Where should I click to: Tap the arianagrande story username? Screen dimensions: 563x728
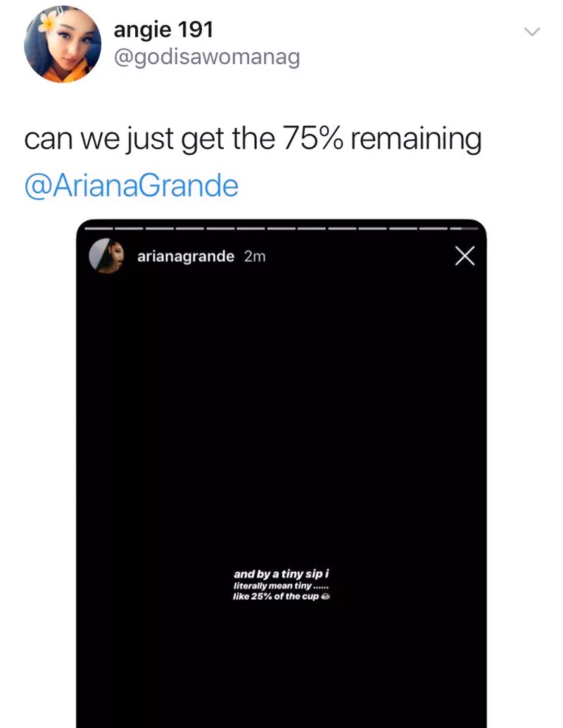[186, 256]
